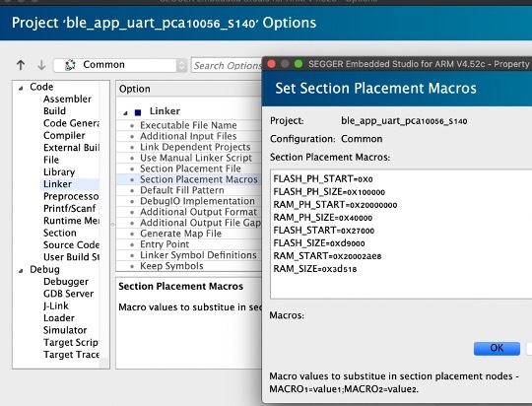Screen dimensions: 532x406
Task: Click FLASH_START=0x27000 macro line
Action: (x=324, y=231)
